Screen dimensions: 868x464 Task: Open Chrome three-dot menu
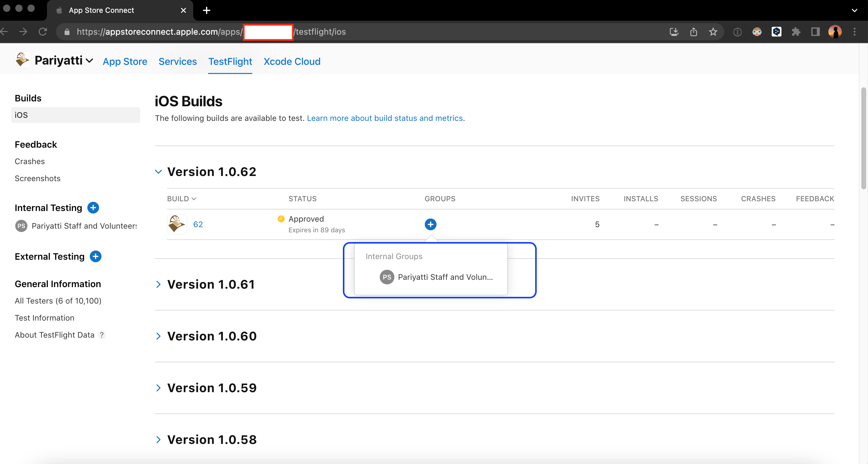[855, 32]
